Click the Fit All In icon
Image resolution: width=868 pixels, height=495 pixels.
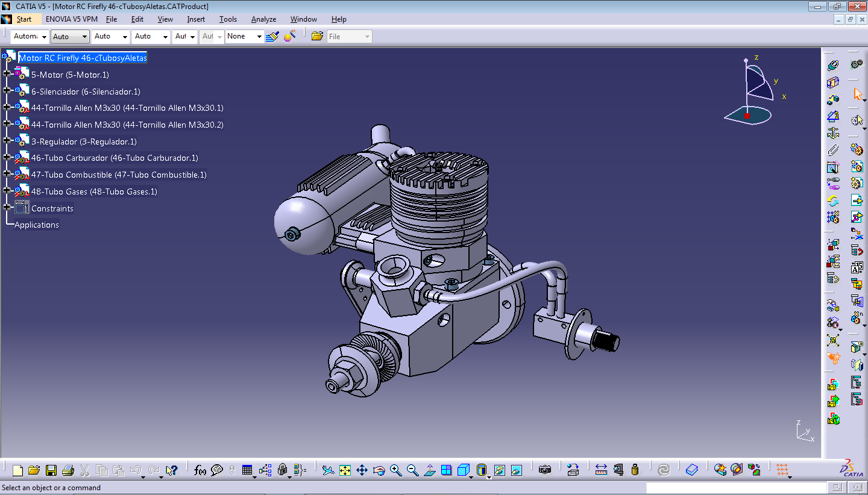tap(345, 470)
